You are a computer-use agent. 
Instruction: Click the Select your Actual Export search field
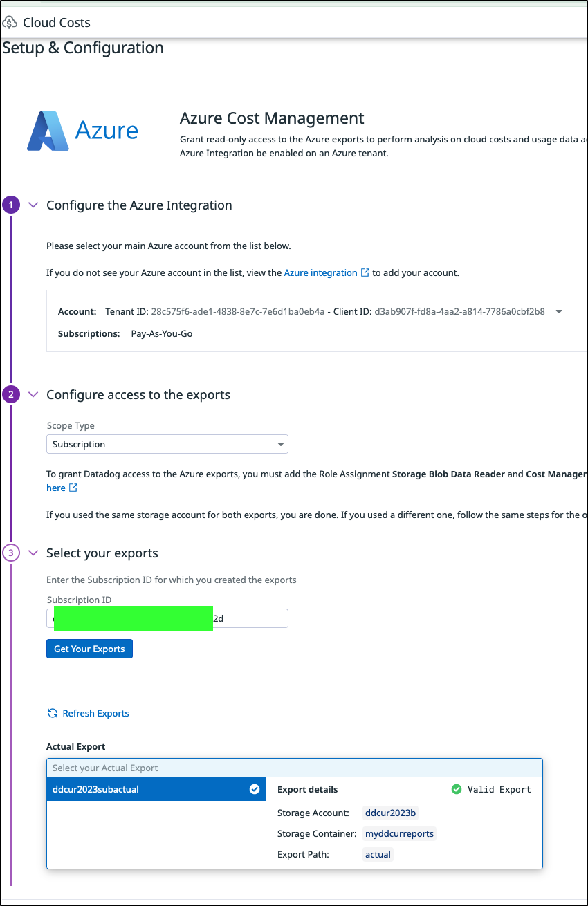coord(295,768)
